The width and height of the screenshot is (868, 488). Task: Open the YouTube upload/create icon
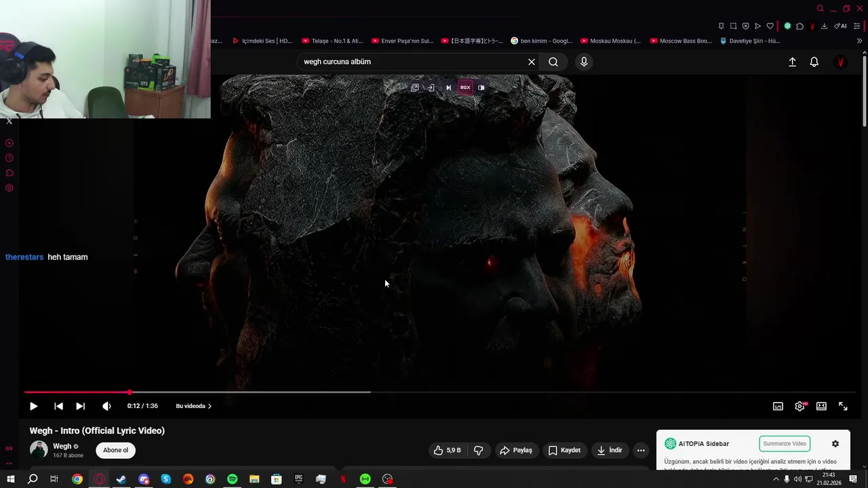tap(792, 62)
